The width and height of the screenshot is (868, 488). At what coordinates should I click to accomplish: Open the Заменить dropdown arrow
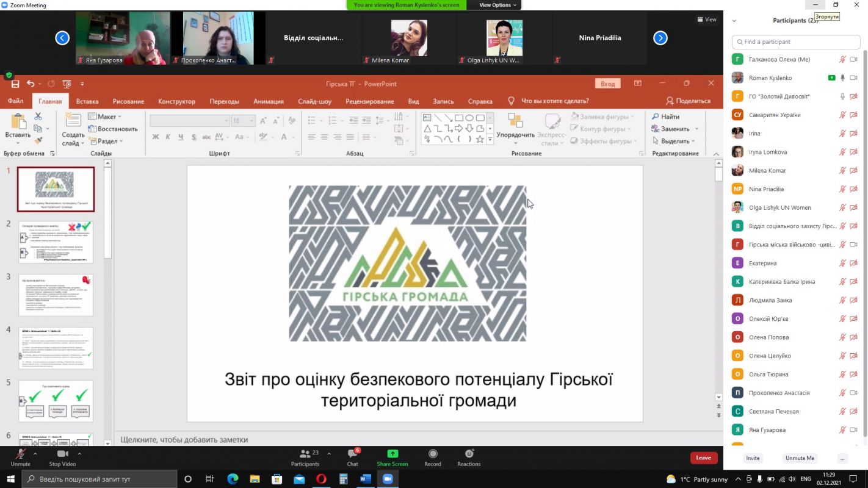[696, 129]
